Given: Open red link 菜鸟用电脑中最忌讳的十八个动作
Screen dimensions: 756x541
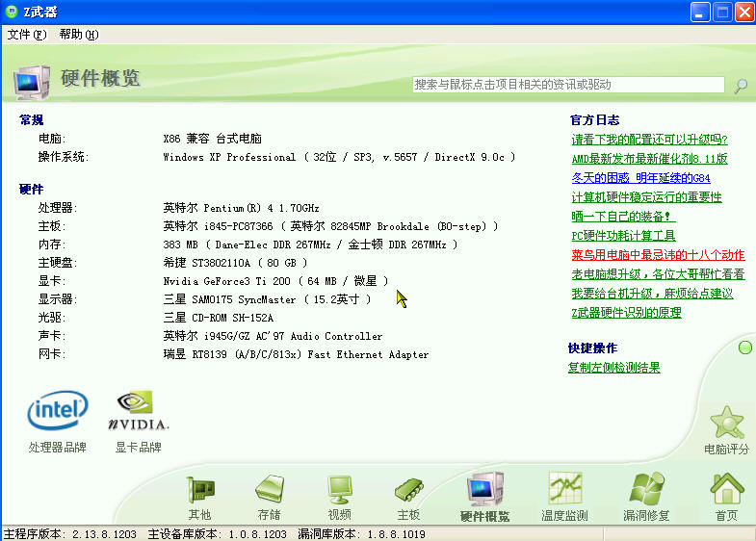Looking at the screenshot, I should point(658,255).
